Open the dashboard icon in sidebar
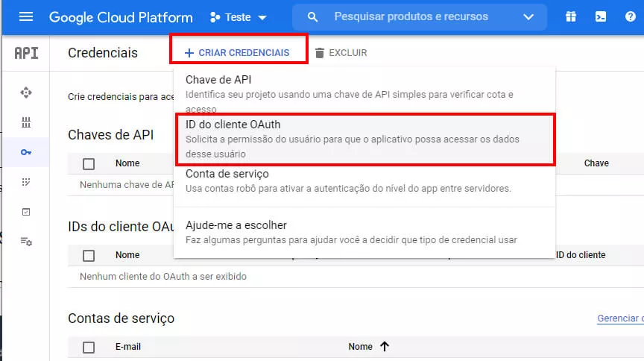This screenshot has width=644, height=361. [26, 92]
